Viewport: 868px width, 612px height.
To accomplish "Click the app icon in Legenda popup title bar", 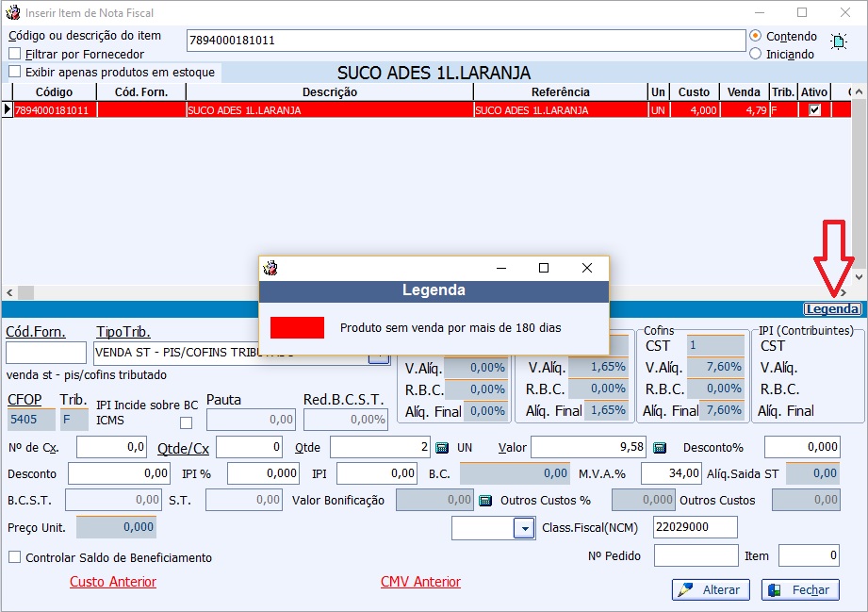I will click(x=270, y=268).
